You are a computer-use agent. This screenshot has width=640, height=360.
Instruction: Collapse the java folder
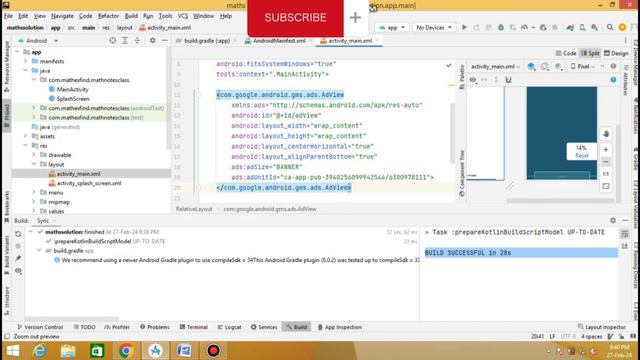25,70
